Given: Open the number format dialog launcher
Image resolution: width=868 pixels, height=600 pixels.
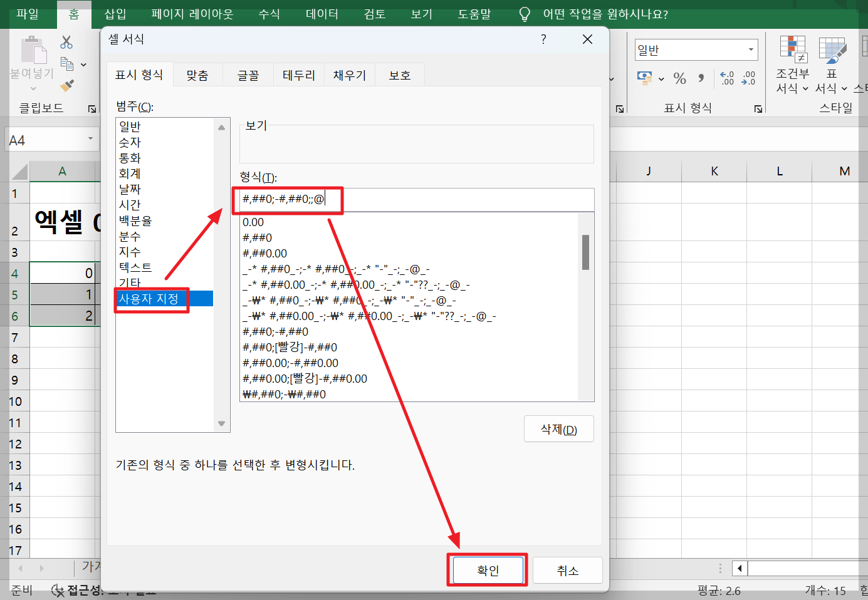Looking at the screenshot, I should click(758, 109).
